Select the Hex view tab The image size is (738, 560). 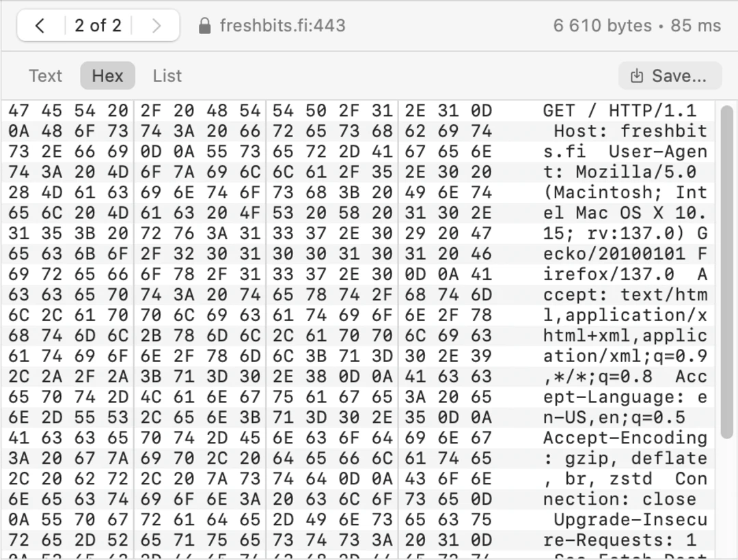pyautogui.click(x=107, y=76)
